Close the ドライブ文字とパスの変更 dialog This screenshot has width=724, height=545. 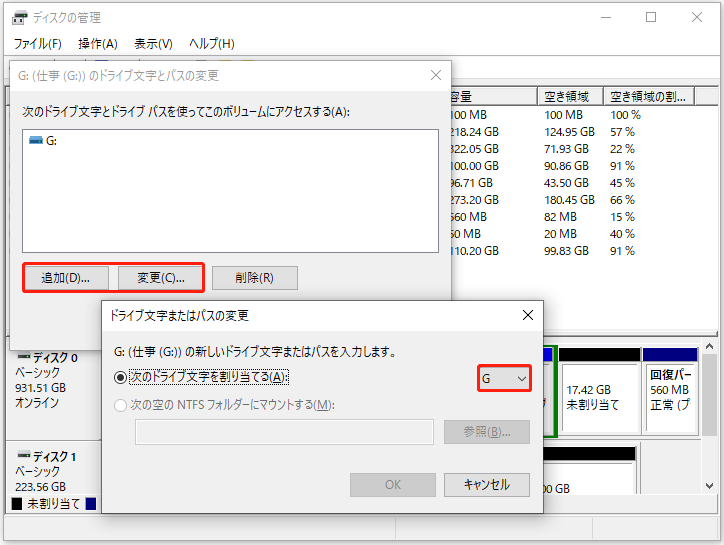[x=435, y=75]
